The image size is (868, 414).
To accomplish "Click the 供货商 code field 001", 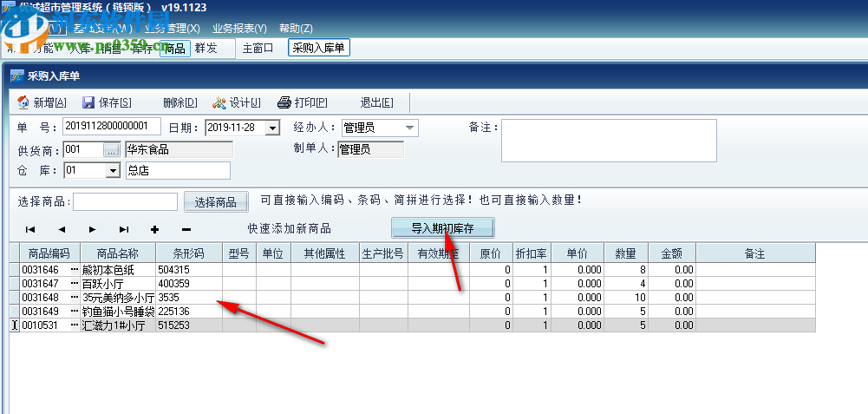I will [x=83, y=149].
